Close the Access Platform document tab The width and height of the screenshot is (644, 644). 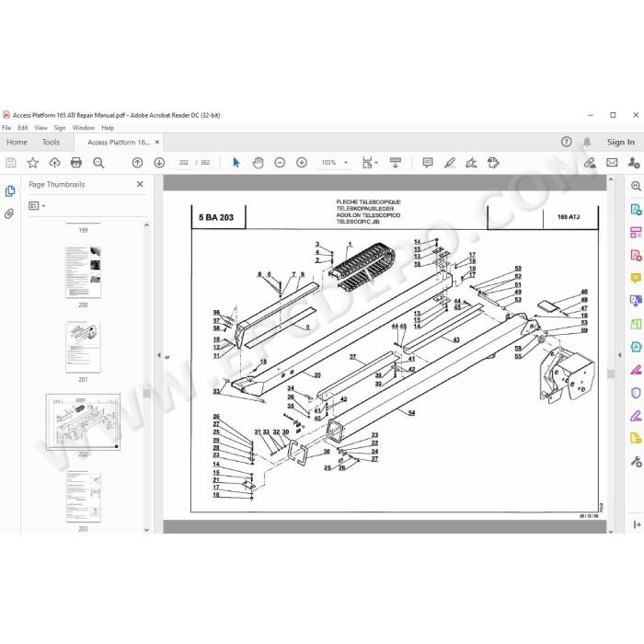[157, 142]
